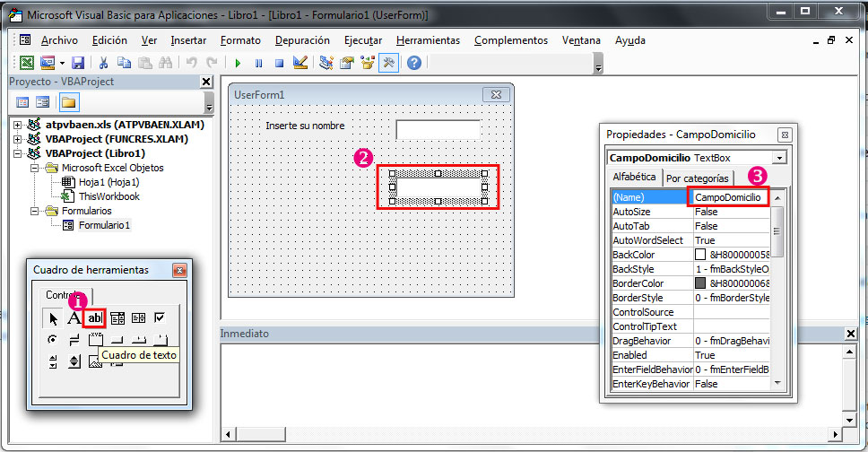This screenshot has height=452, width=868.
Task: Click the Reset stop square icon
Action: coord(280,63)
